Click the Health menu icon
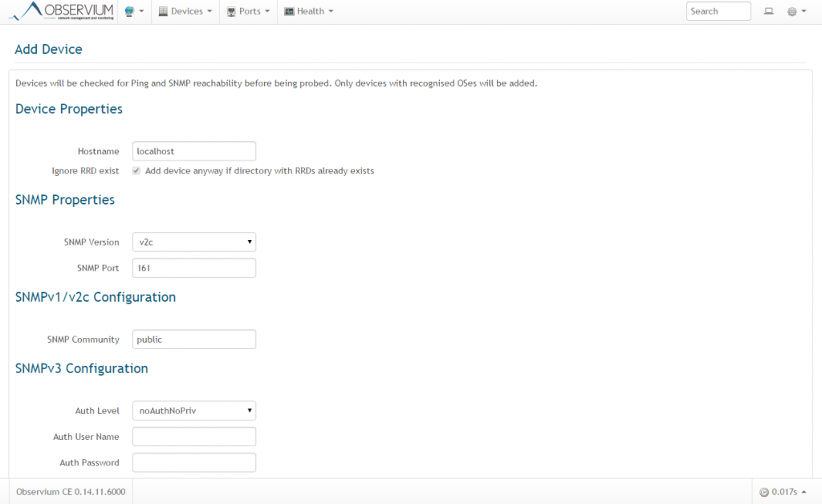822x504 pixels. [x=289, y=12]
